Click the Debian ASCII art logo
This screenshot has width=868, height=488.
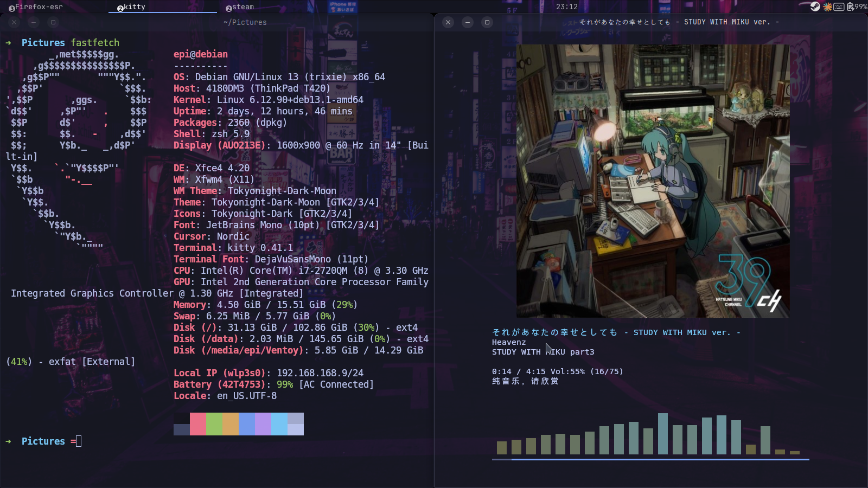(79, 149)
